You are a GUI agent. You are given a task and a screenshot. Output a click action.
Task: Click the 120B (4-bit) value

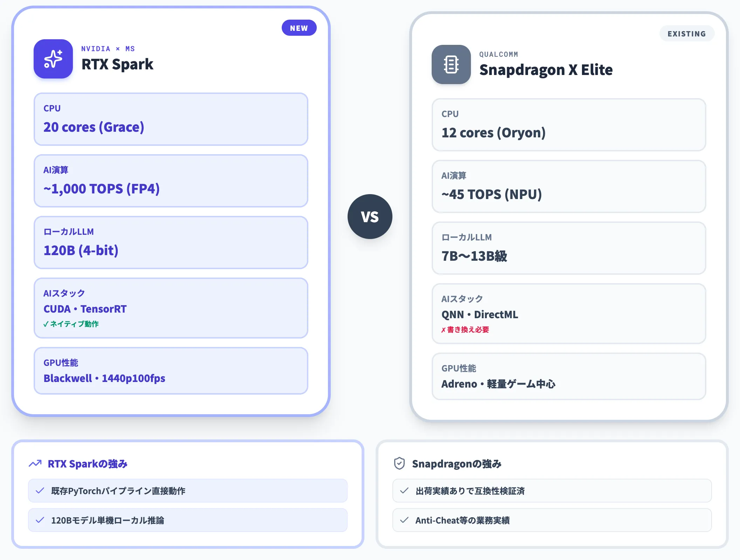[x=81, y=251]
